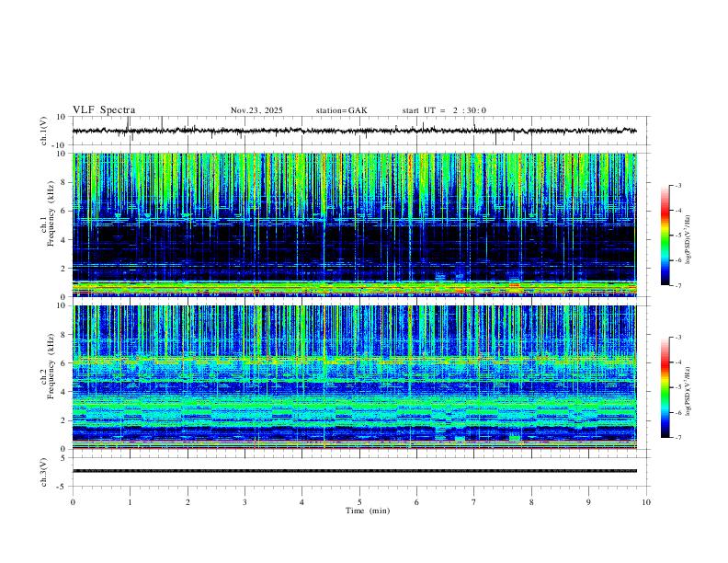Screen dimensions: 728x563
Task: Click Time axis tick label "4"
Action: [x=302, y=502]
